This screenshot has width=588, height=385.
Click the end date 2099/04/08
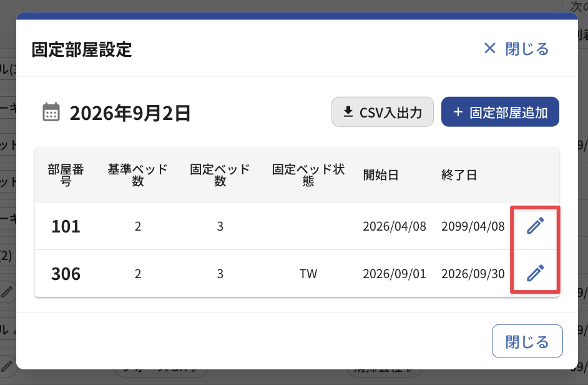473,226
